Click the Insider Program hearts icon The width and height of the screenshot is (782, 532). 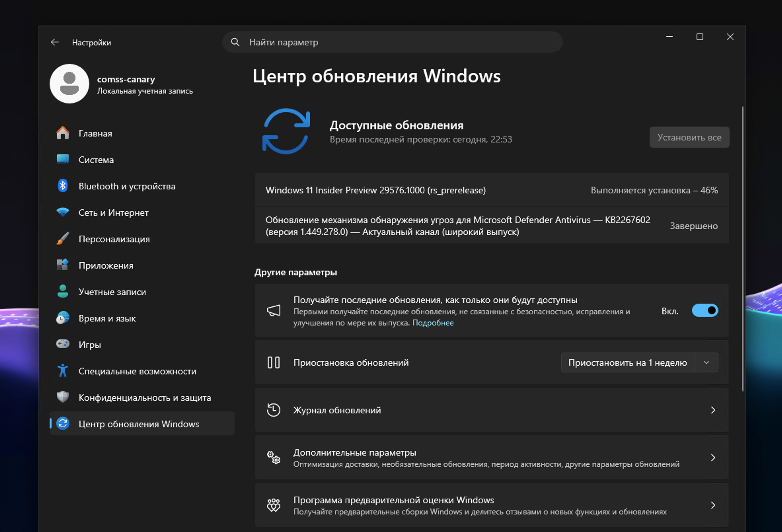pyautogui.click(x=274, y=505)
